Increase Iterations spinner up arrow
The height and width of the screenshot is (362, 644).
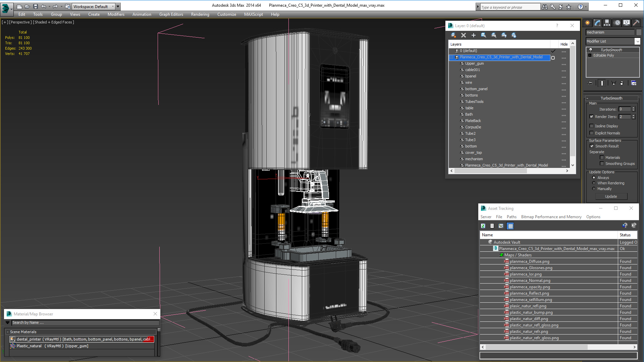click(633, 108)
